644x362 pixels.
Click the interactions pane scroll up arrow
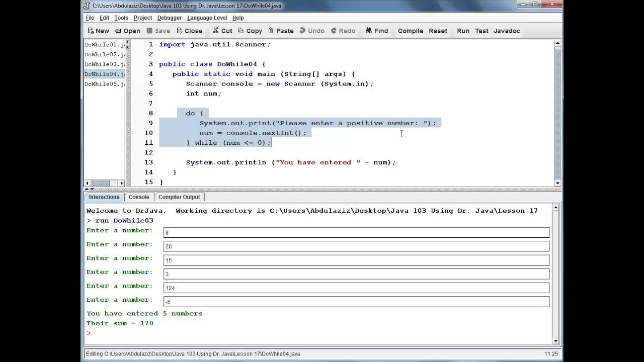(x=555, y=208)
